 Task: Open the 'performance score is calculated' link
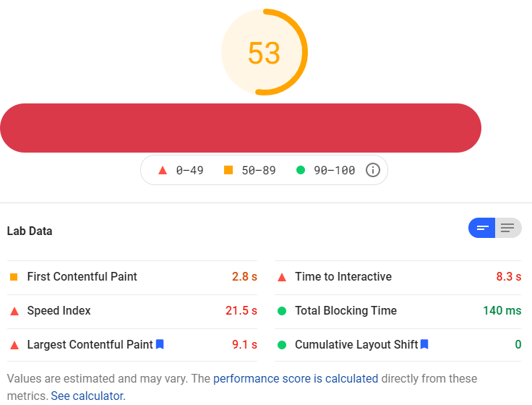pos(296,378)
